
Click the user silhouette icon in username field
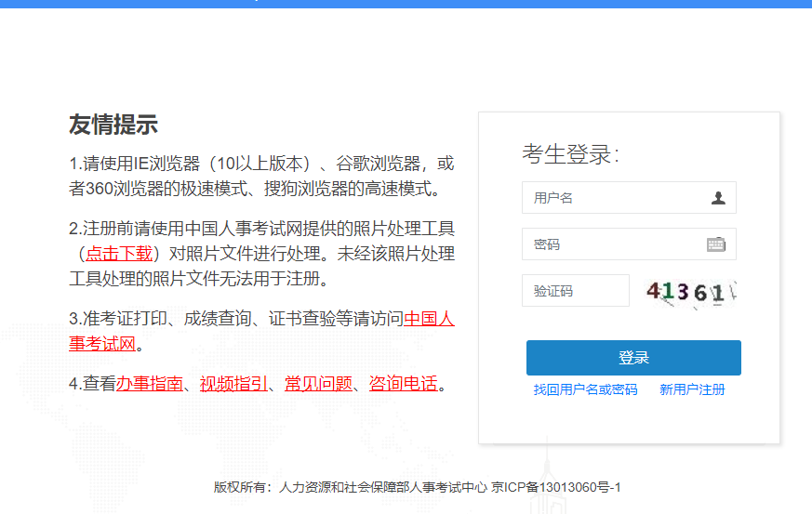[x=718, y=198]
